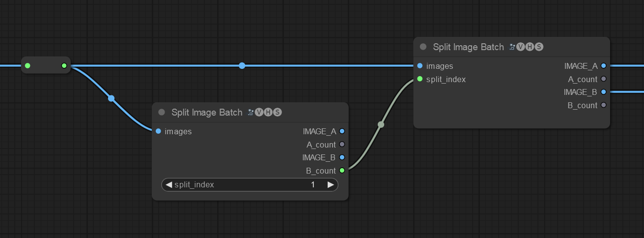Click the green split_index input socket on the upper-right node
The height and width of the screenshot is (238, 644).
tap(420, 79)
